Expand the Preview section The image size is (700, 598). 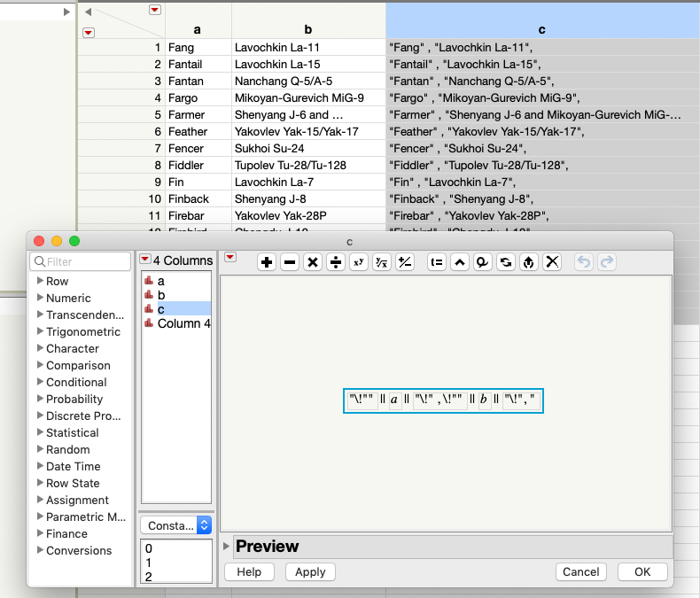tap(226, 546)
